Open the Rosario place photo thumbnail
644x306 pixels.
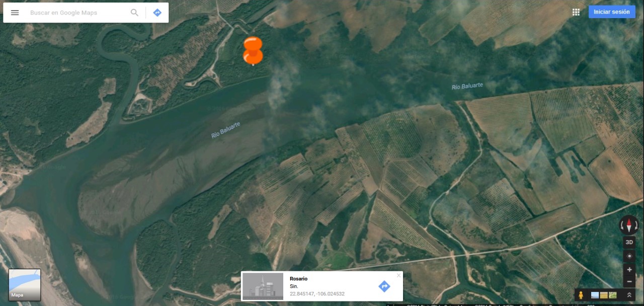[x=263, y=286]
